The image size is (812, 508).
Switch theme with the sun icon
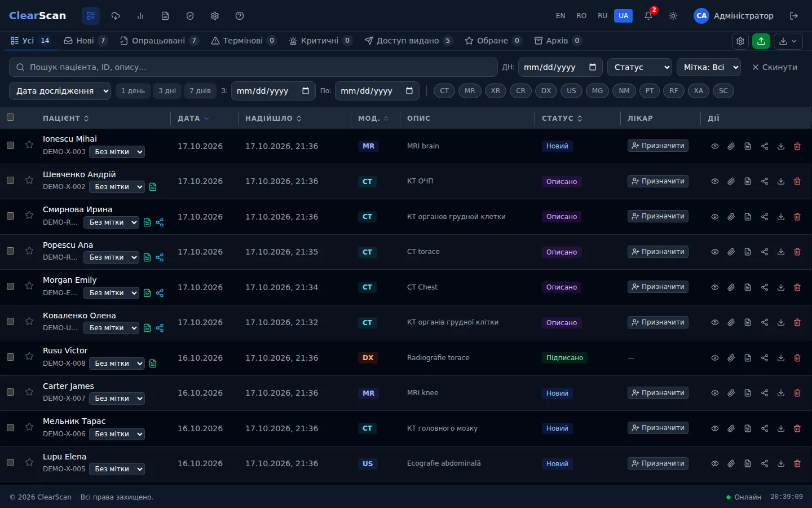(x=673, y=16)
